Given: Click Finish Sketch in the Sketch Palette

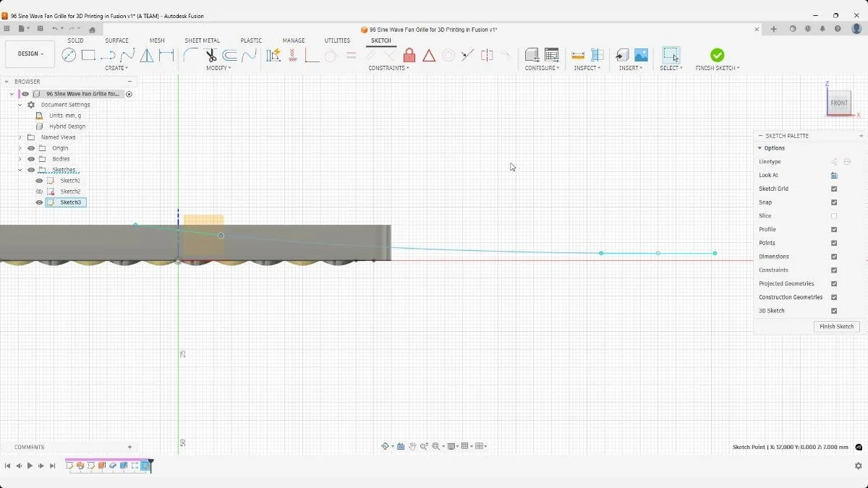Looking at the screenshot, I should [x=836, y=326].
